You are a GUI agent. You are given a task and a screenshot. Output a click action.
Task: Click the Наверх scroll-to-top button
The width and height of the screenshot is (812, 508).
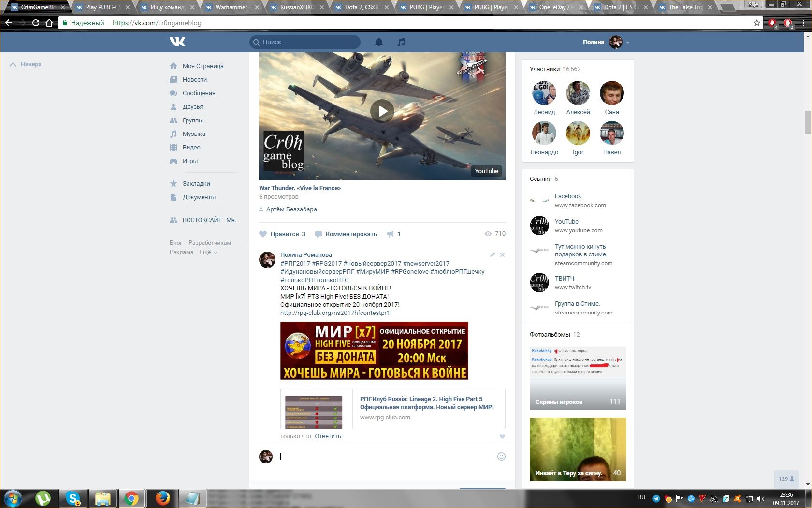[x=26, y=64]
